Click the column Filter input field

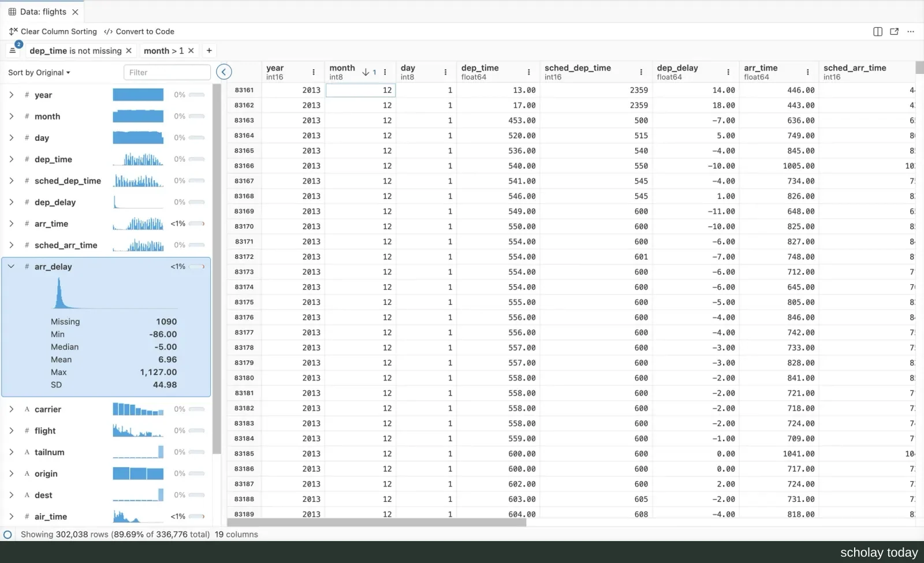(x=167, y=72)
